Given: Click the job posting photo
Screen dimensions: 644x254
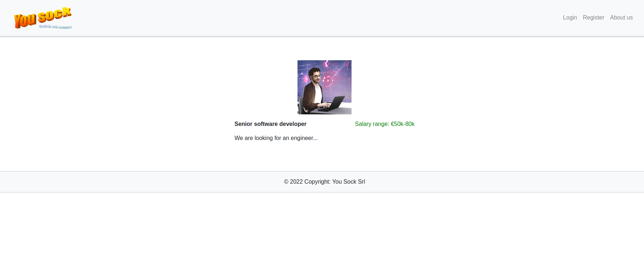Looking at the screenshot, I should 324,87.
